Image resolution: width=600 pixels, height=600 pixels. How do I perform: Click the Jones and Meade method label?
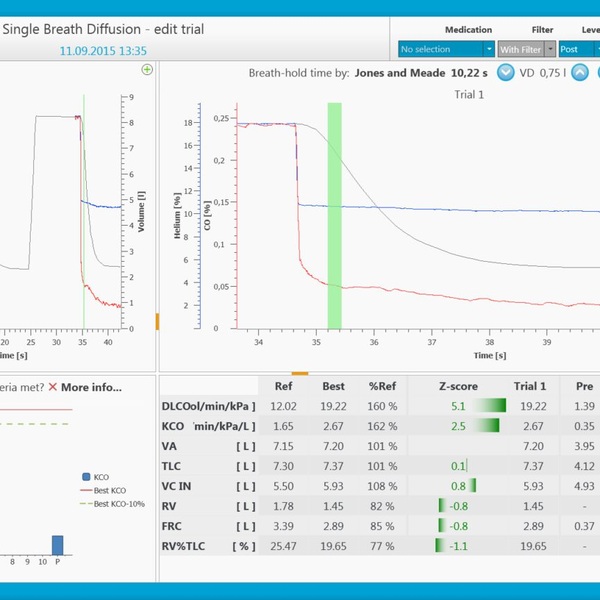click(400, 73)
